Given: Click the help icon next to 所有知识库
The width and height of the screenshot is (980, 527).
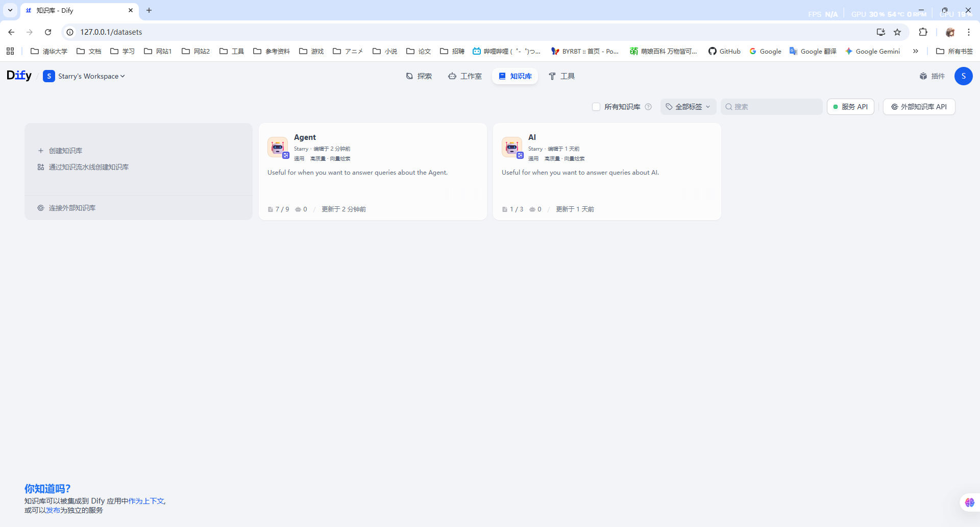Looking at the screenshot, I should (x=648, y=107).
